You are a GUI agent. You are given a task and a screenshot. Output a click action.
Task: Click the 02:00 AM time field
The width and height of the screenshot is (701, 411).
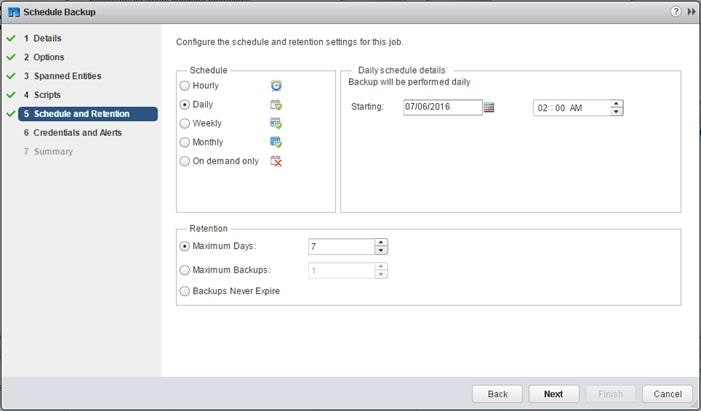[572, 108]
